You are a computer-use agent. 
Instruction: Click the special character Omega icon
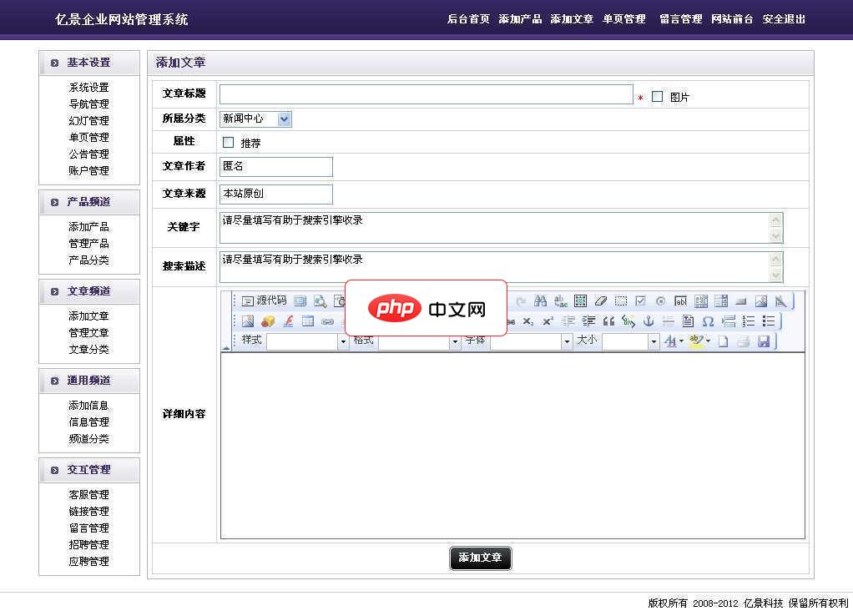coord(710,320)
